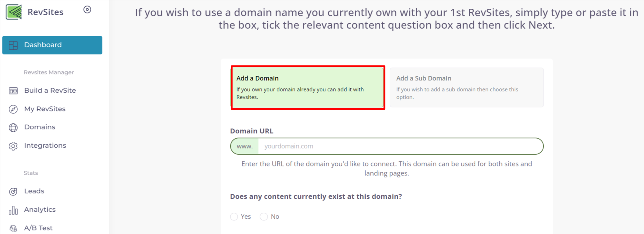
Task: Click the My RevSites compass icon
Action: point(13,109)
